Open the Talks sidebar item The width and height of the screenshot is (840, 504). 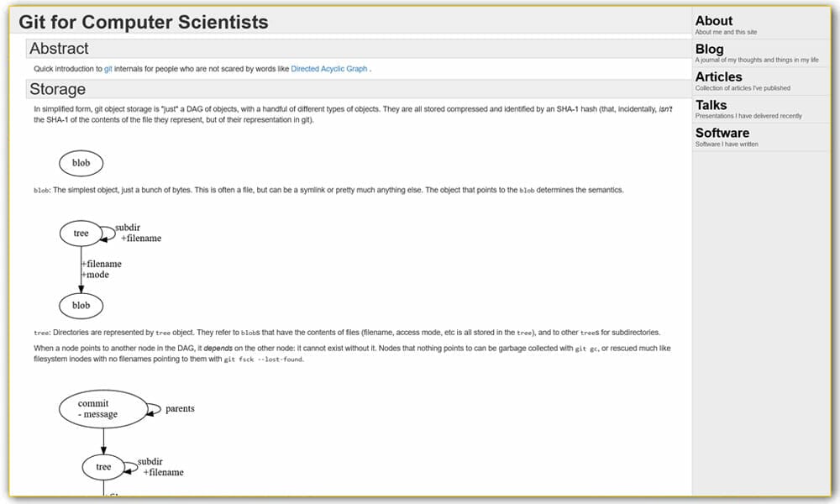tap(711, 105)
